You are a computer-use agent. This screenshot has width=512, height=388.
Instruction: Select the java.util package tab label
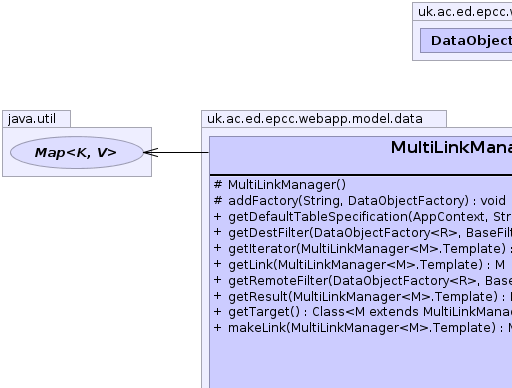coord(32,119)
